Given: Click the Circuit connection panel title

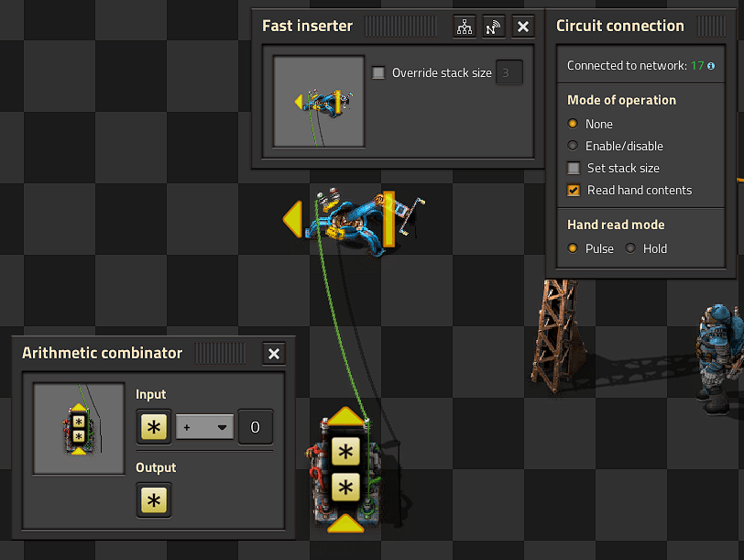Looking at the screenshot, I should [620, 26].
